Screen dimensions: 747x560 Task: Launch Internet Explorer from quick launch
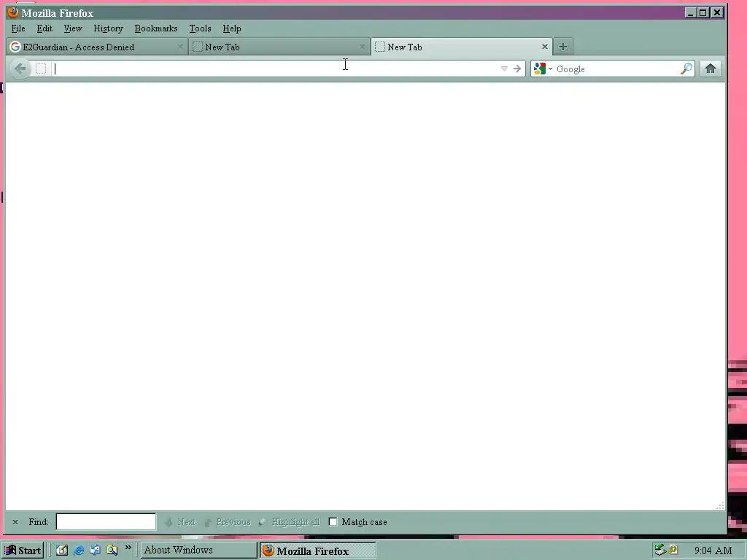click(79, 550)
